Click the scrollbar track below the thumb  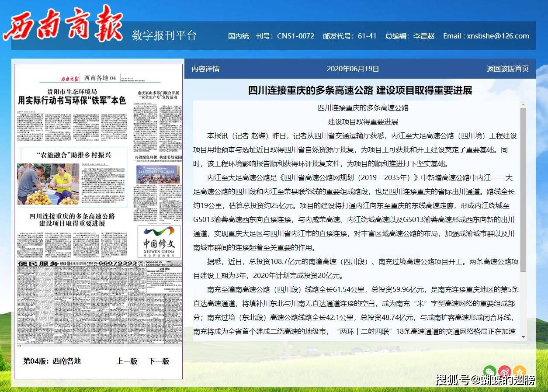(x=523, y=304)
